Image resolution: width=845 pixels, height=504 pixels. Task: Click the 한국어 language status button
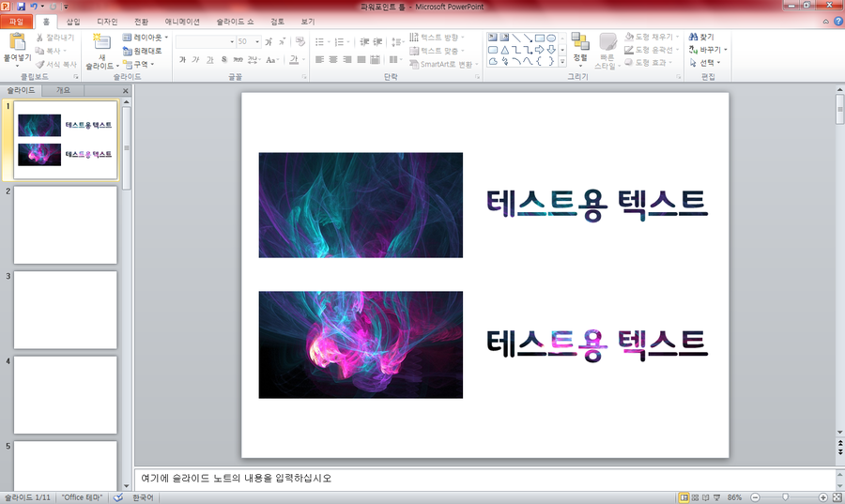[x=144, y=497]
